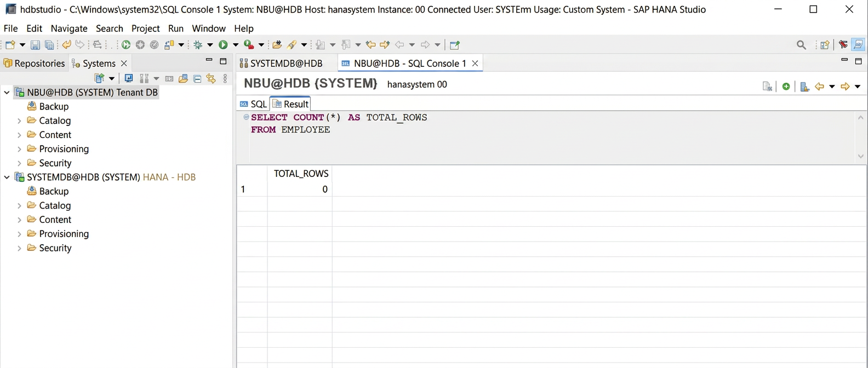Click the red-tool perspective icon at top right
This screenshot has width=868, height=368.
pos(843,45)
